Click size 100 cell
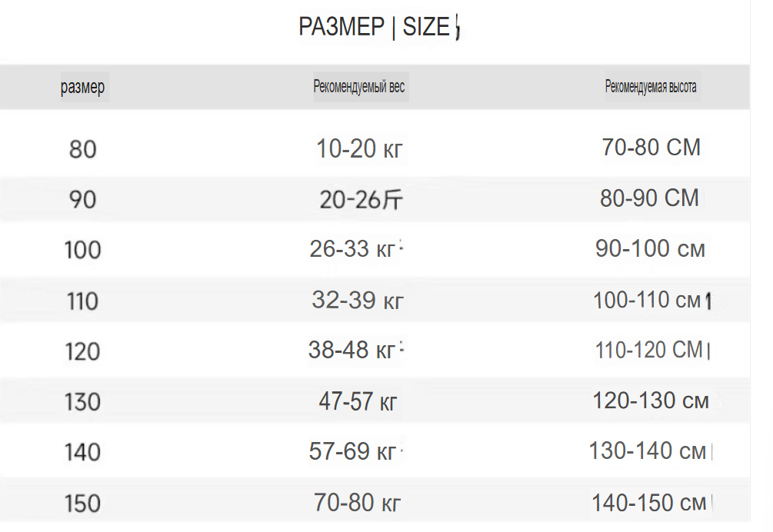773x532 pixels. 83,250
